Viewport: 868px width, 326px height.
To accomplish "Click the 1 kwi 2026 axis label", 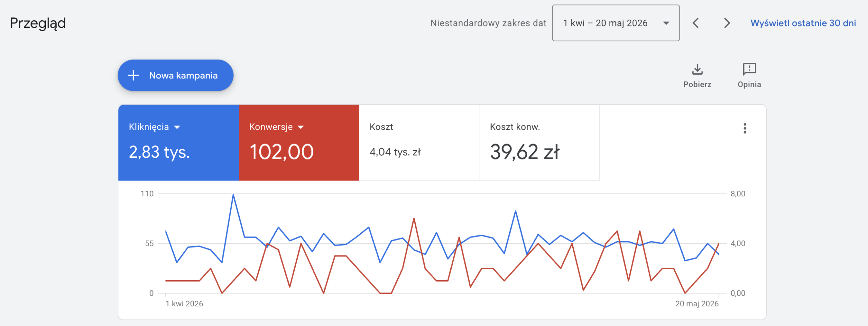I will tap(184, 304).
